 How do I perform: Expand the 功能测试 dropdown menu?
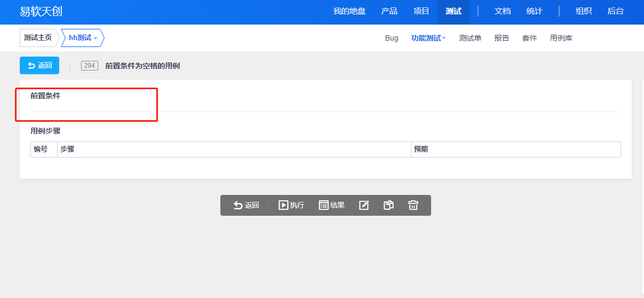pyautogui.click(x=428, y=38)
